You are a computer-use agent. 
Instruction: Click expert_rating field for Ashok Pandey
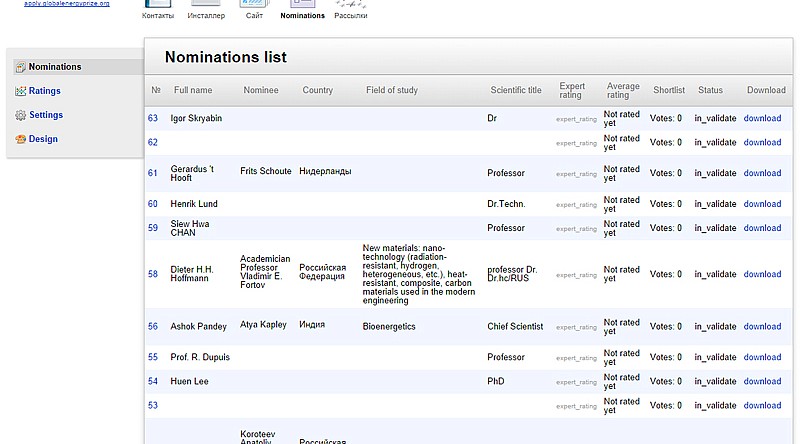tap(576, 327)
